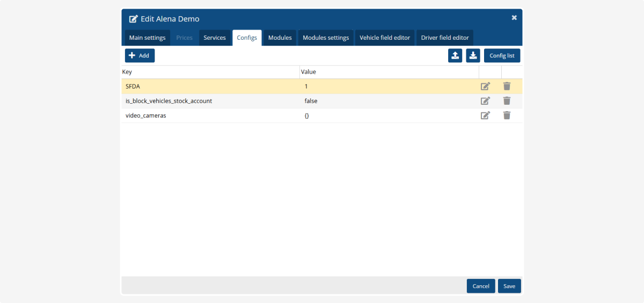Click the download configs icon button

click(473, 55)
